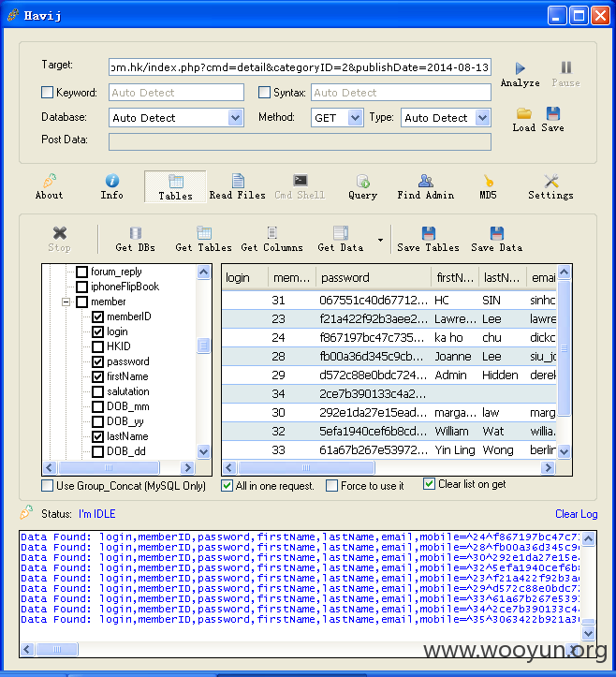Image resolution: width=616 pixels, height=677 pixels.
Task: Select the iphoneFlipBook tree item
Action: coord(125,287)
